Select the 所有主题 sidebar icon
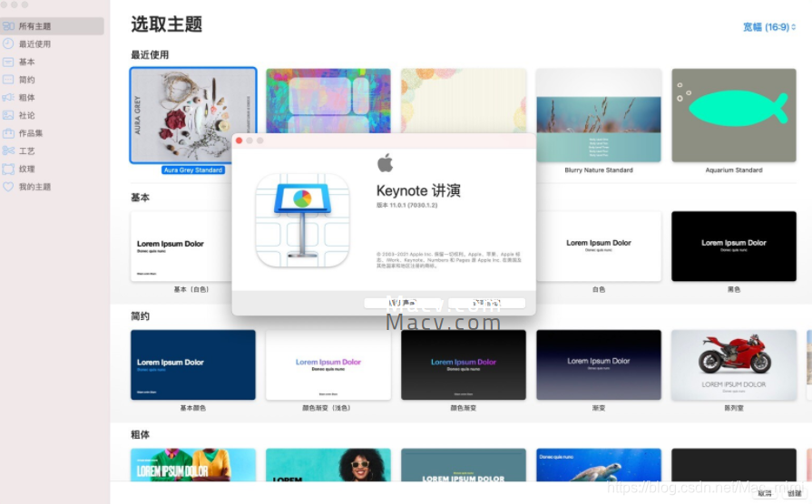812x504 pixels. coord(8,26)
